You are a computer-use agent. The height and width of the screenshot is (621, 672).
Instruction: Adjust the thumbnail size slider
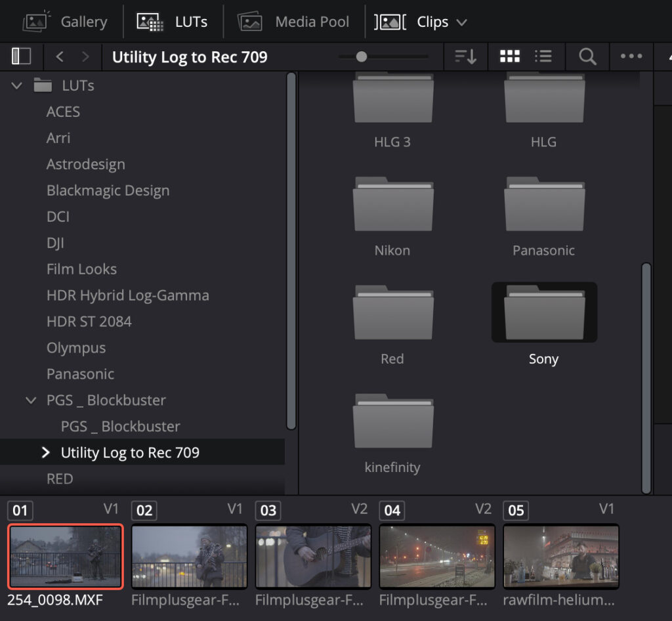pos(362,57)
